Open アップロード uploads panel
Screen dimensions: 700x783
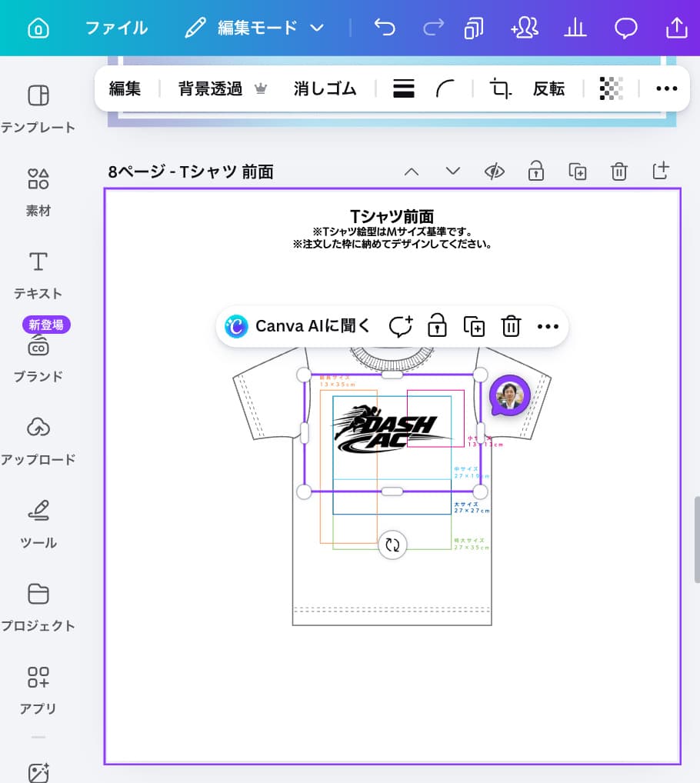[x=38, y=441]
